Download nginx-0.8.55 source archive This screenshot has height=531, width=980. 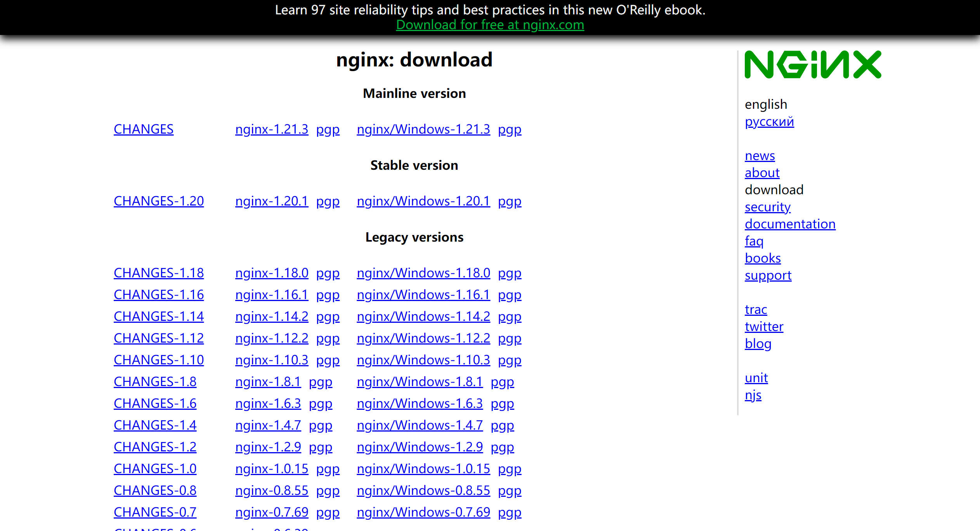[271, 491]
